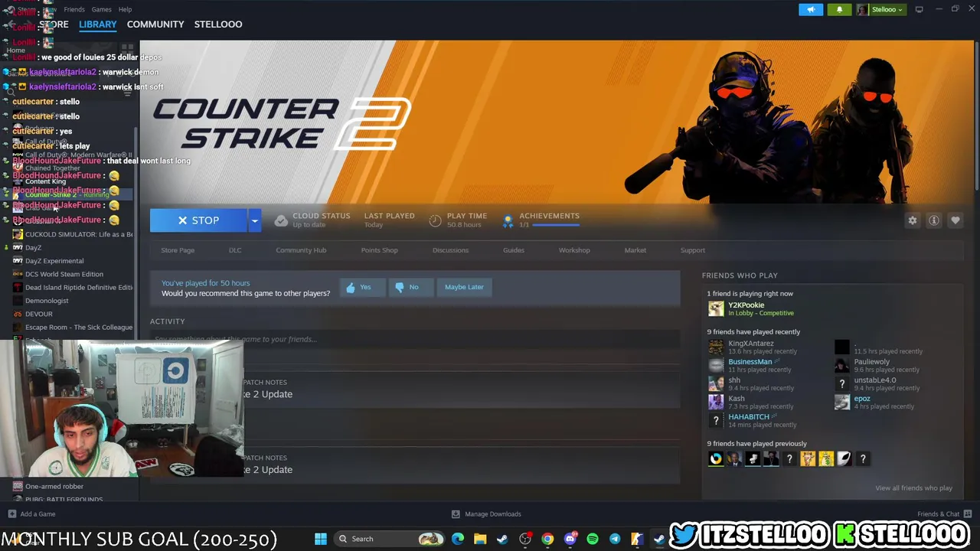
Task: Click Dead Island Riptide game icon
Action: tap(18, 288)
